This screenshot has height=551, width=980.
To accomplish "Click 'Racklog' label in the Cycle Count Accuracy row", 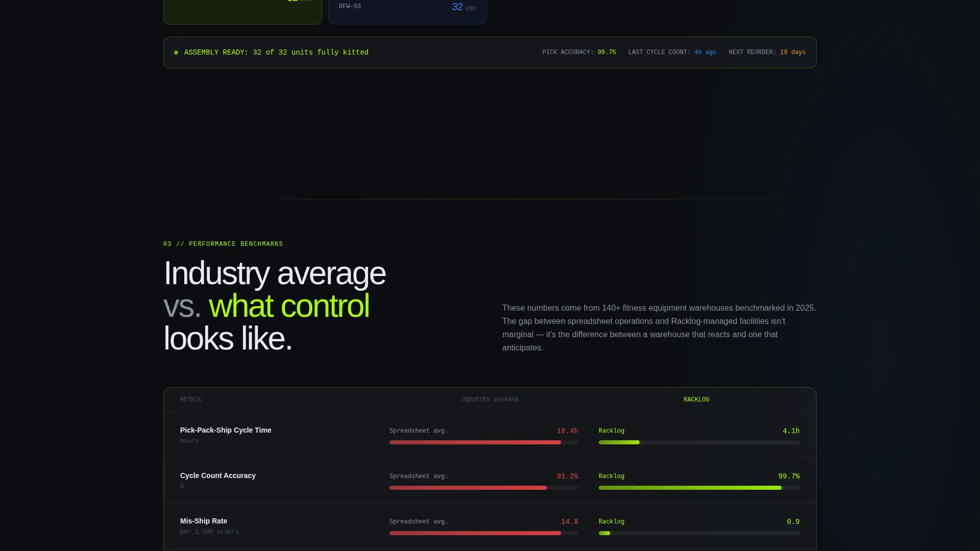I will (611, 477).
